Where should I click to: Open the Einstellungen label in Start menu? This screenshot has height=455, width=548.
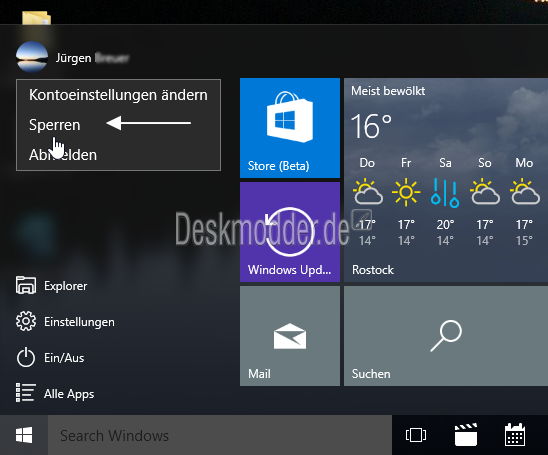pos(79,322)
